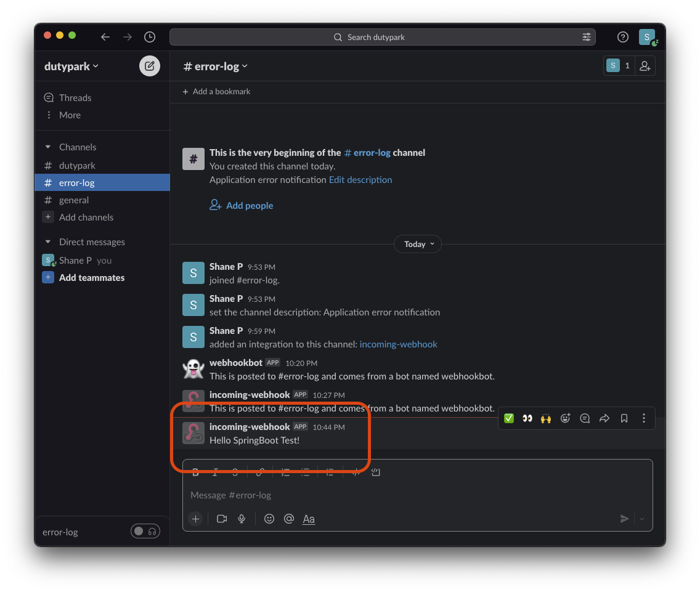Open dutypark workspace menu
The image size is (700, 592).
click(x=71, y=66)
